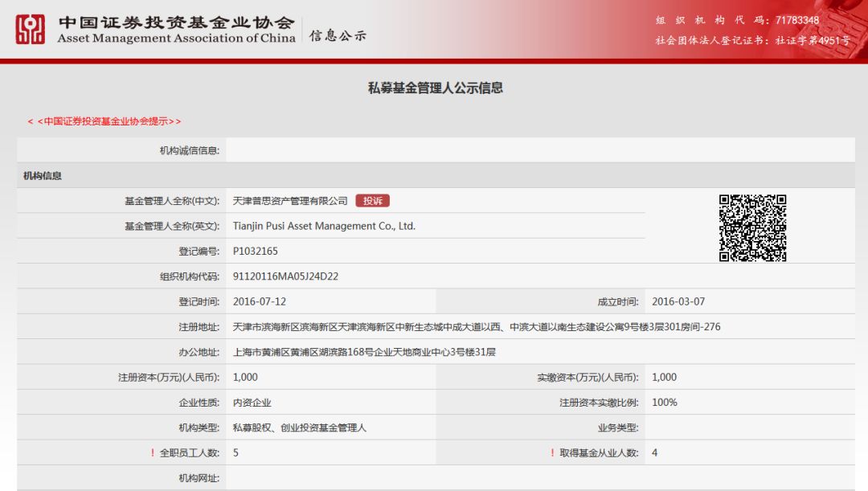The width and height of the screenshot is (868, 491).
Task: Click the 基金管理人全称(中文) label
Action: click(172, 201)
